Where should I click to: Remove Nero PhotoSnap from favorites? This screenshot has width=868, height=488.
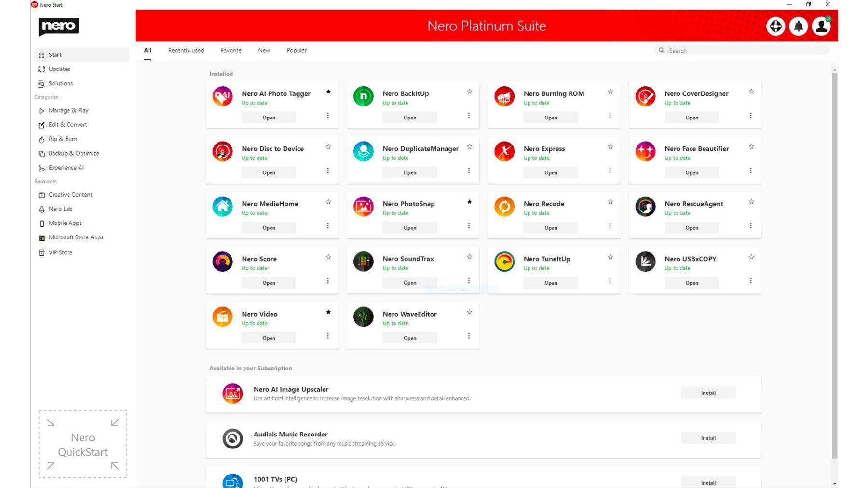tap(469, 202)
